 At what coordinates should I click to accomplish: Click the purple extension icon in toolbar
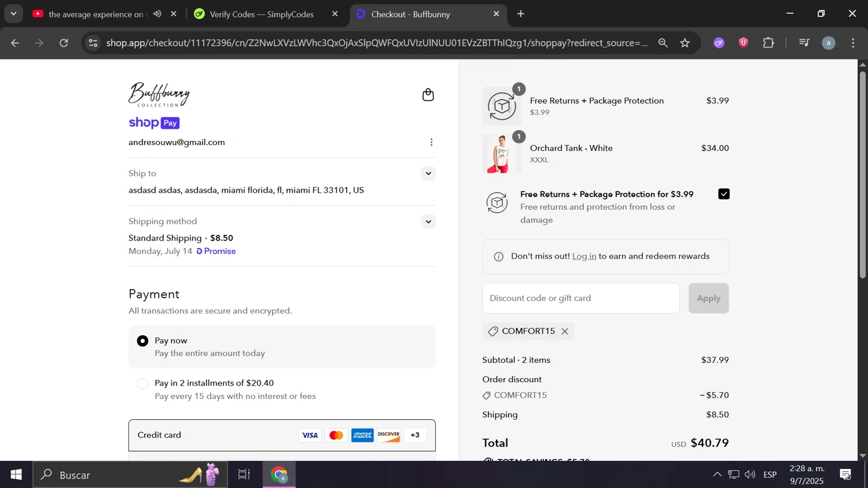click(x=719, y=43)
